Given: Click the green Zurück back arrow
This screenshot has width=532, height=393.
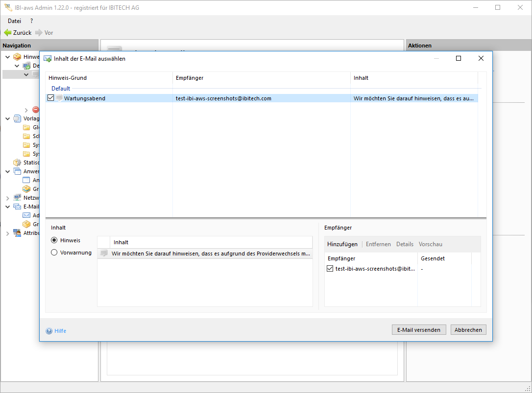Looking at the screenshot, I should pyautogui.click(x=7, y=33).
